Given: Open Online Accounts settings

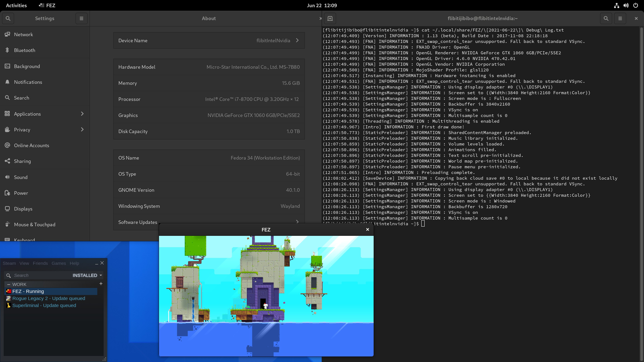Looking at the screenshot, I should pyautogui.click(x=45, y=145).
